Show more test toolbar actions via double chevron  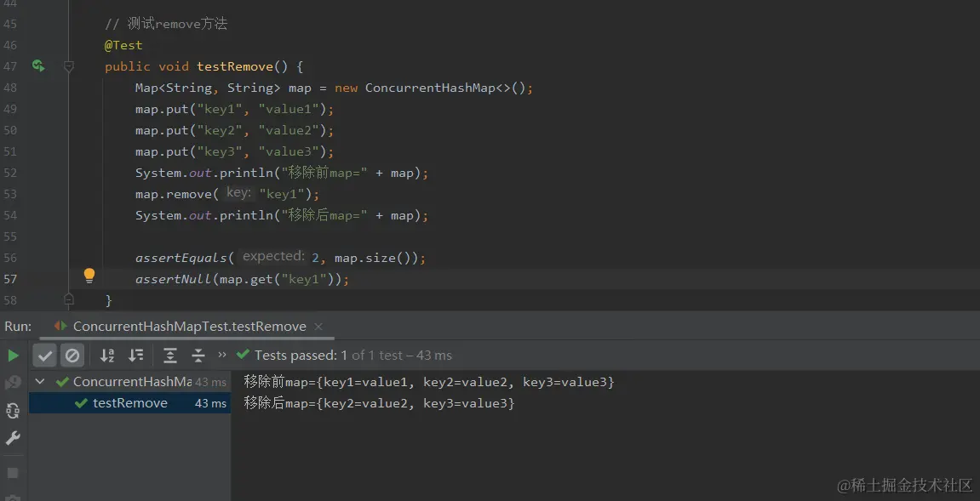(222, 355)
